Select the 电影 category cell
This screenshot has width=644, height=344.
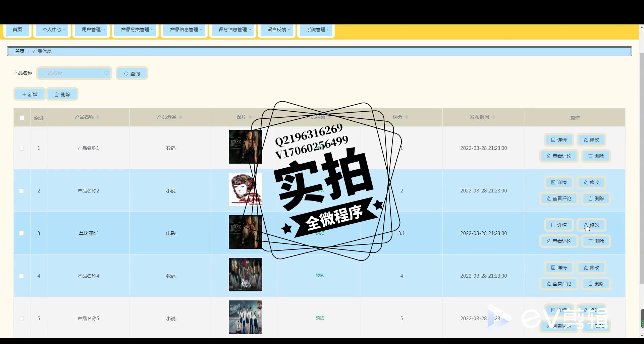click(171, 233)
